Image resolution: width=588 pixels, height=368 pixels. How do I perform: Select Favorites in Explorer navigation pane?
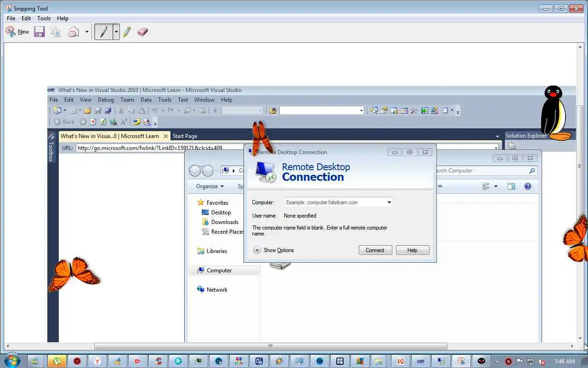(212, 203)
